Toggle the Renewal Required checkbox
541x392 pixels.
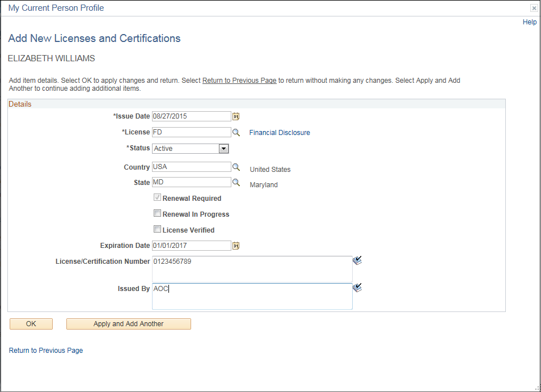157,197
